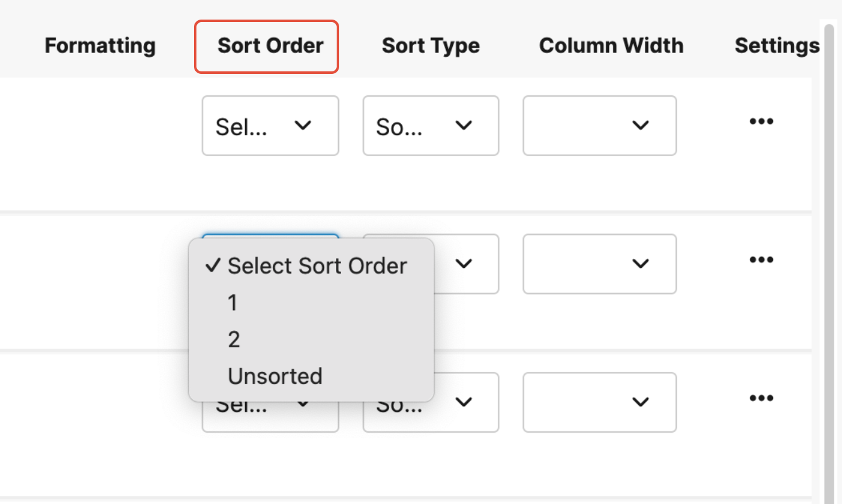
Task: Choose sort order 1 from the list
Action: [233, 303]
